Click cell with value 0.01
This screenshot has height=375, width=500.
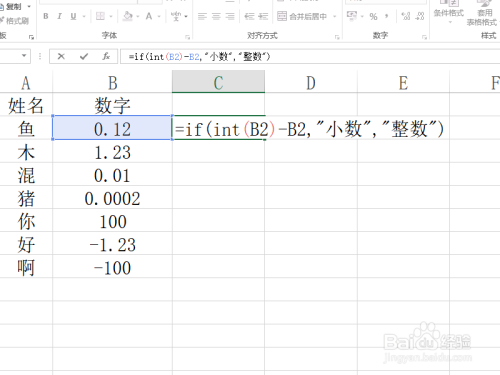tap(113, 175)
